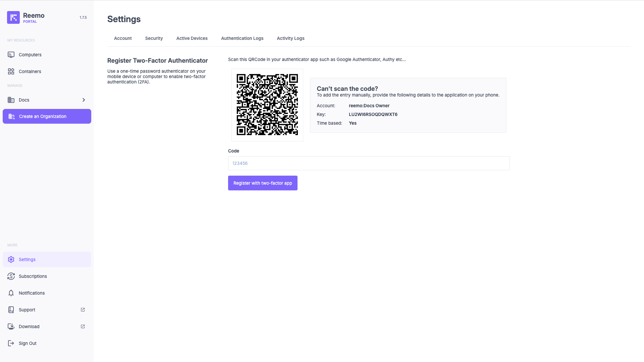Click external link icon beside Download

tap(83, 326)
